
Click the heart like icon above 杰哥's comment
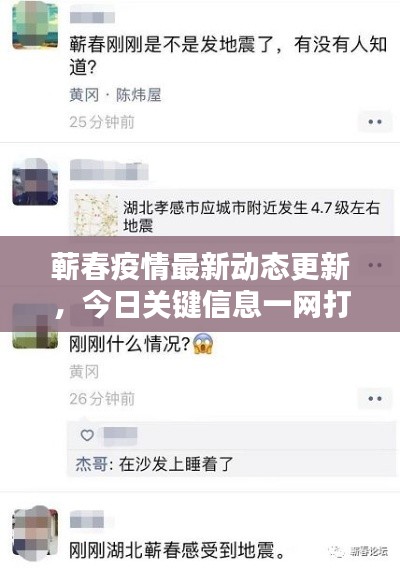87,435
